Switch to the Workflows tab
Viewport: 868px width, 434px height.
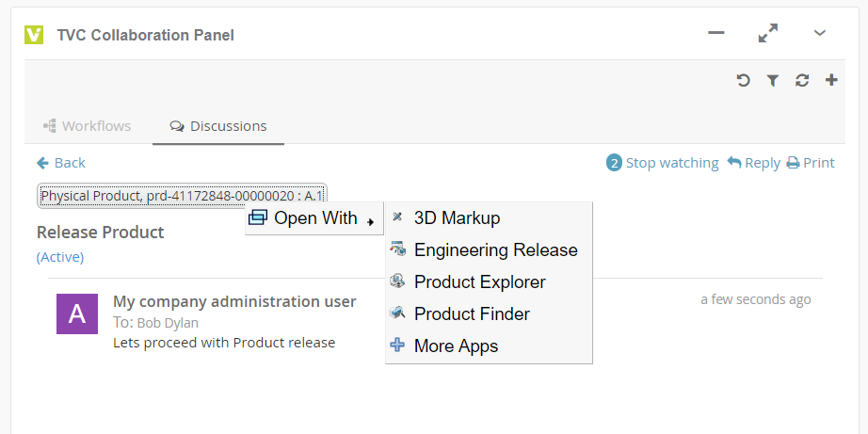click(88, 126)
